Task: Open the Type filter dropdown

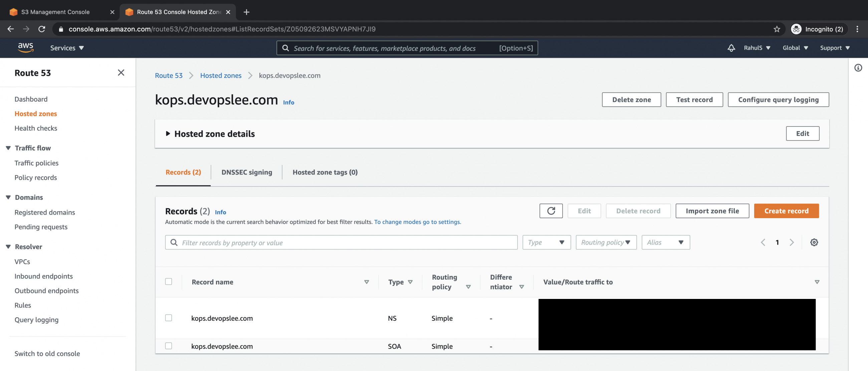Action: click(x=546, y=242)
